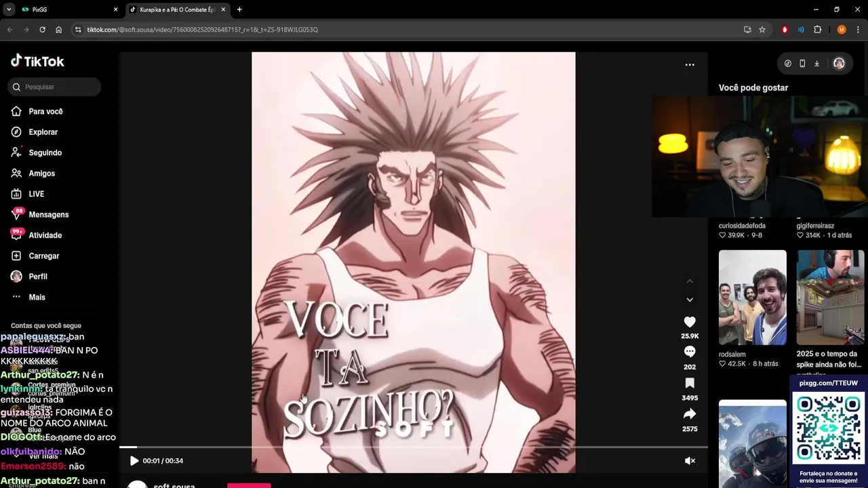Go forward in browser history
The image size is (868, 488).
pos(26,30)
